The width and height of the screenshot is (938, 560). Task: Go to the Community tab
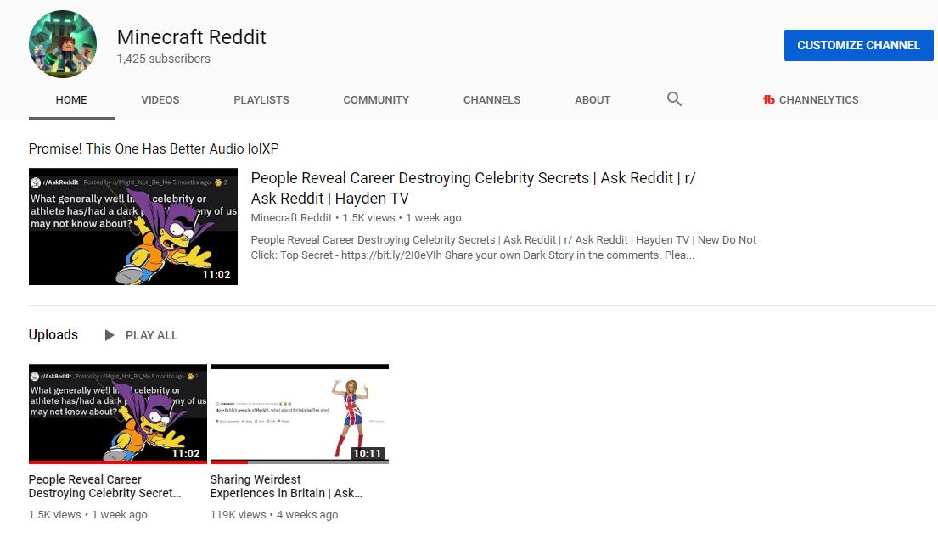tap(376, 100)
